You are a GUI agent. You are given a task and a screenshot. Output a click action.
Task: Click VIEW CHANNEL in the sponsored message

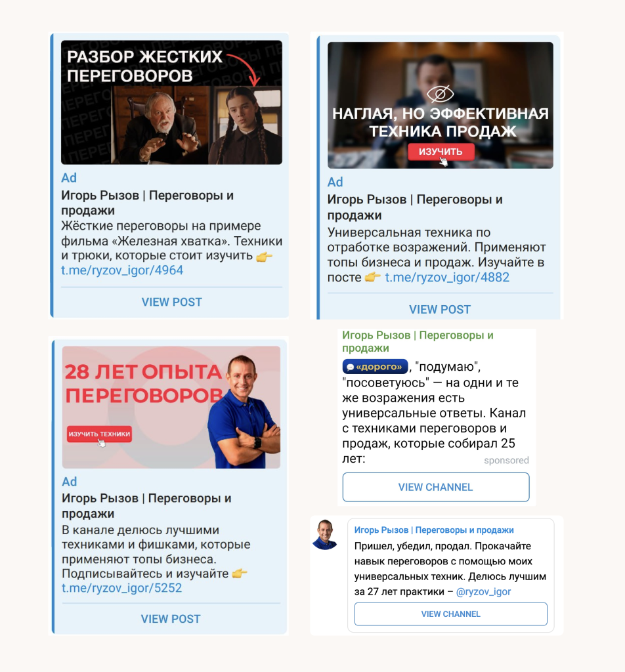[436, 488]
